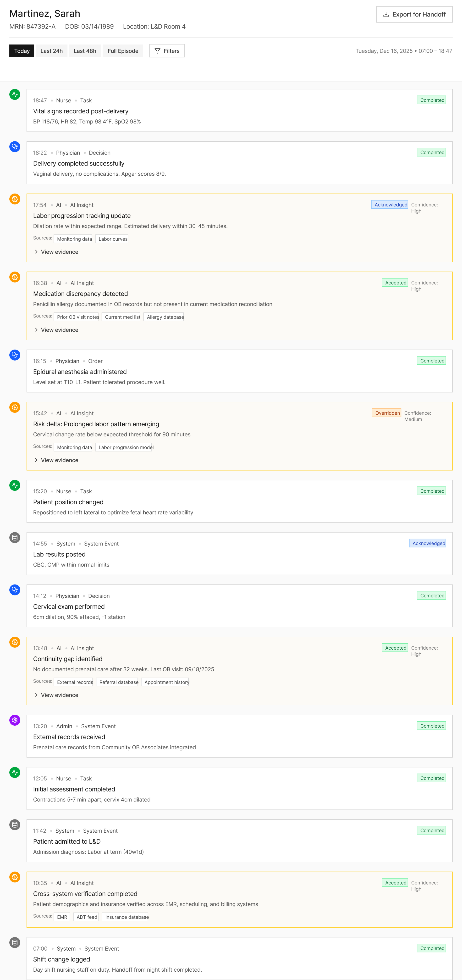
Task: Click the AI icon beside cross-system verification entry
Action: (14, 877)
